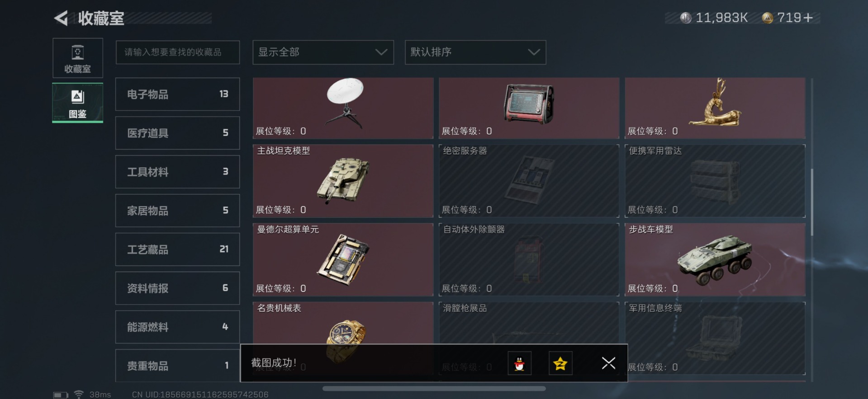Viewport: 868px width, 399px height.
Task: Open the 曼德尔超算单元 item card
Action: coord(343,259)
